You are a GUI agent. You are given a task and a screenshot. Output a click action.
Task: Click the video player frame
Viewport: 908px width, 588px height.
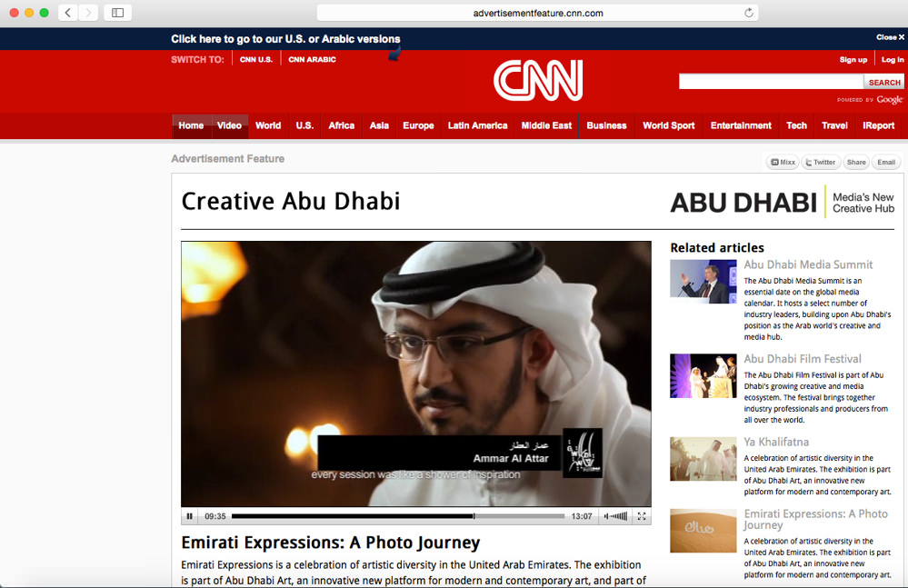(415, 374)
